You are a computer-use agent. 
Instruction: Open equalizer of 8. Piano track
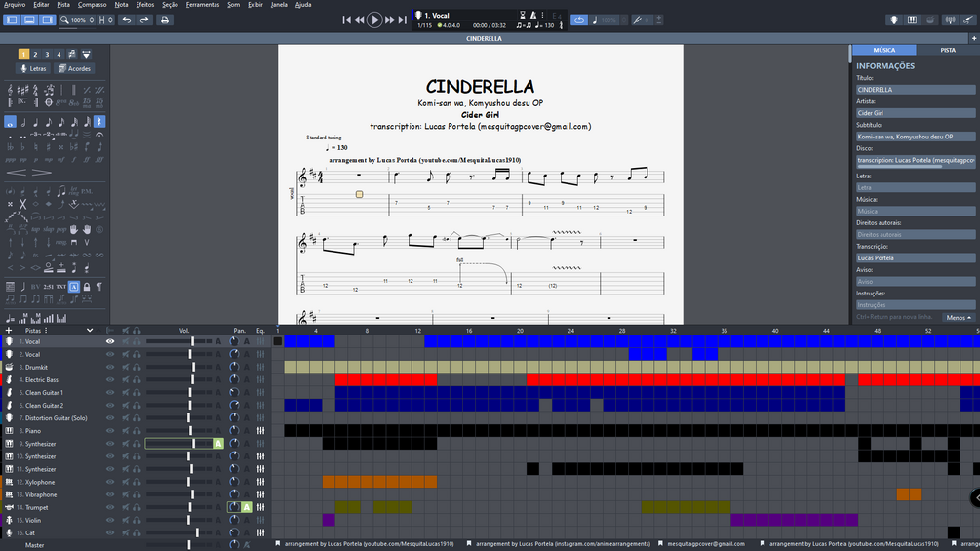coord(260,431)
